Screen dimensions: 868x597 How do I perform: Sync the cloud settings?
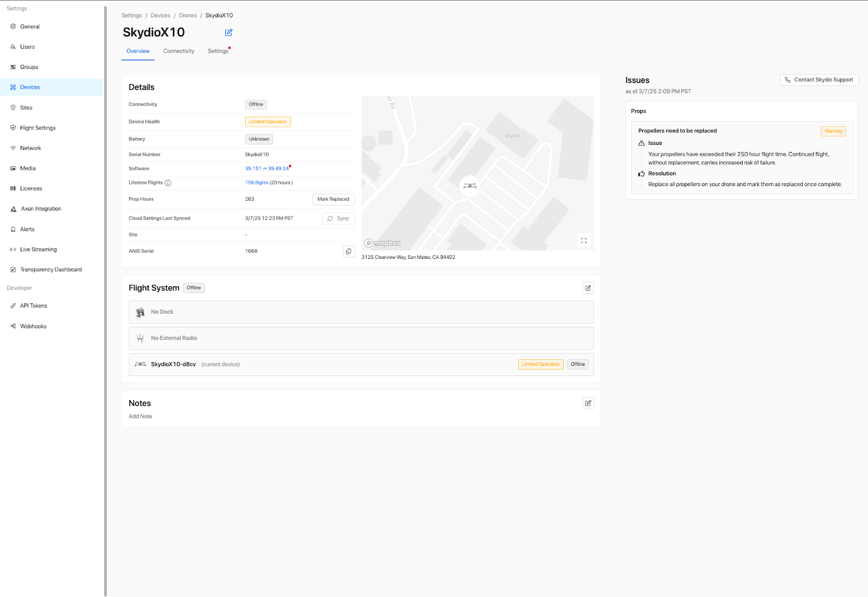point(338,219)
